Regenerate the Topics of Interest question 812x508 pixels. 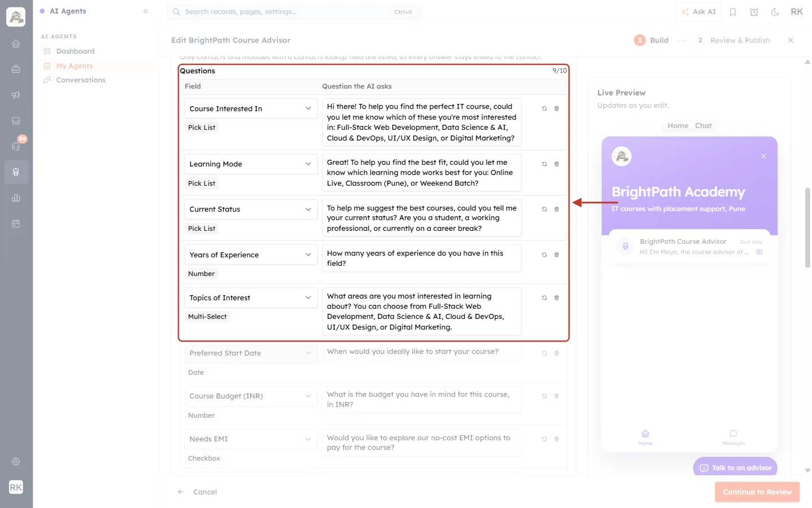pyautogui.click(x=544, y=297)
